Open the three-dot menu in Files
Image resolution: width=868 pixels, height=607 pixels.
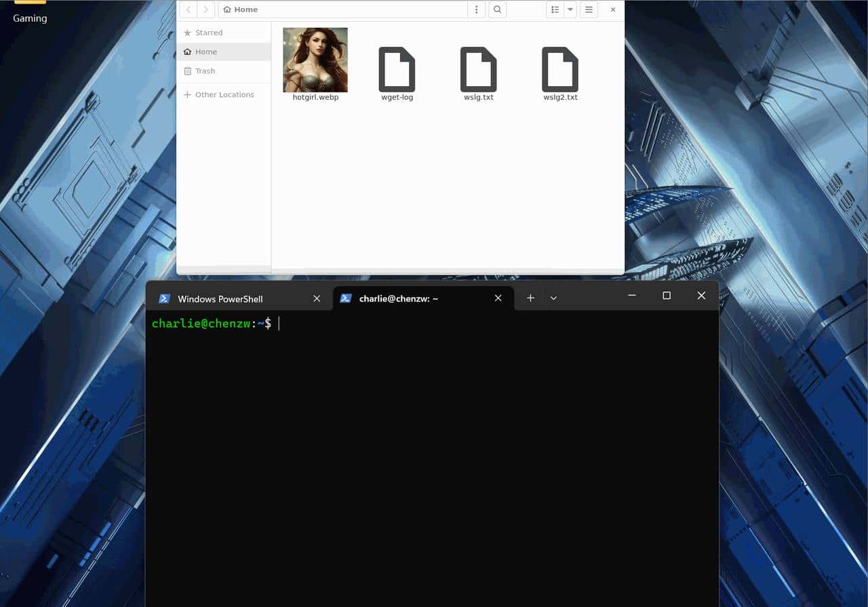477,9
